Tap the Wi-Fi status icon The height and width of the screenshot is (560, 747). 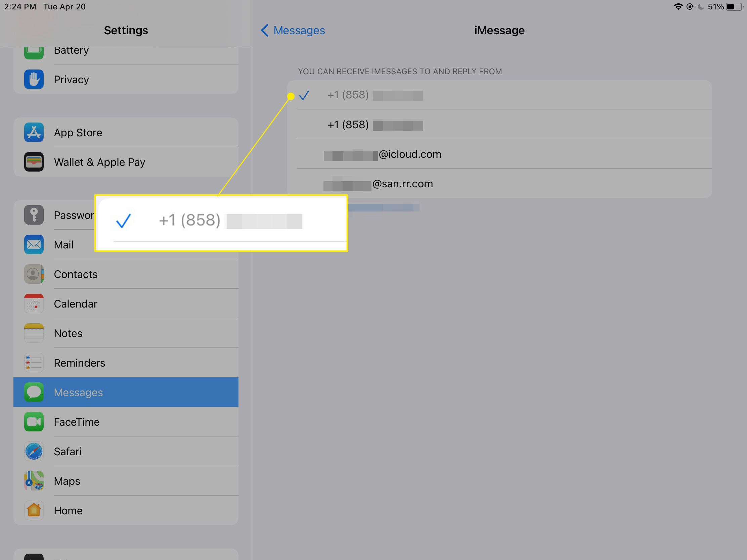coord(678,7)
